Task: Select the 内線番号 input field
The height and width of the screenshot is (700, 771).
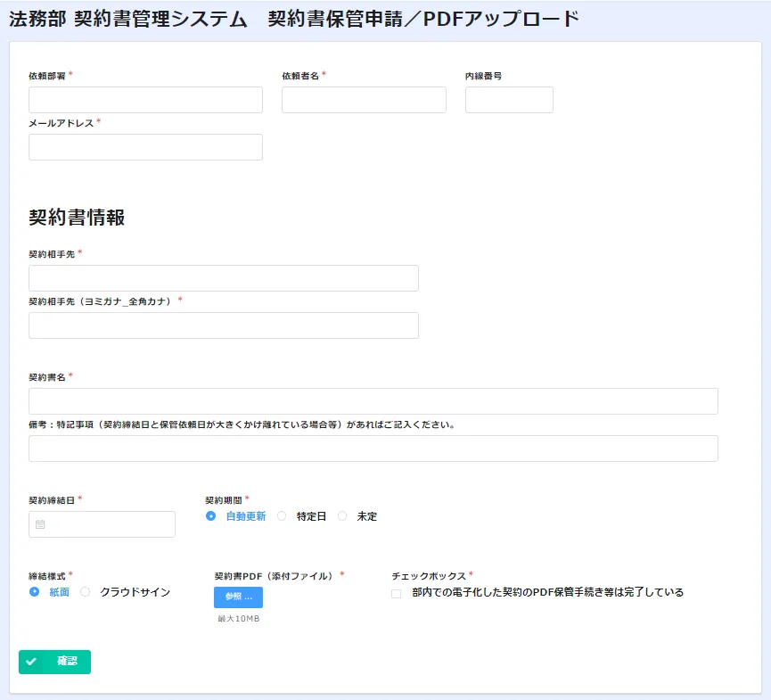Action: (x=509, y=100)
